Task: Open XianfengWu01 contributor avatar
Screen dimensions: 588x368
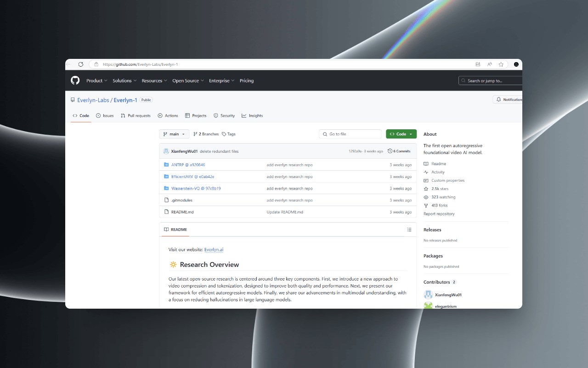Action: click(428, 295)
